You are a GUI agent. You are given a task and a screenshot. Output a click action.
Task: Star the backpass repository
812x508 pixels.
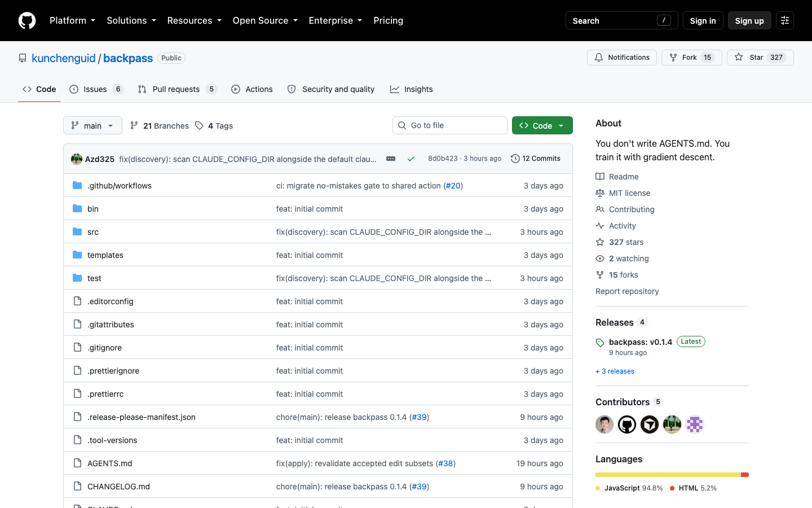(x=760, y=58)
